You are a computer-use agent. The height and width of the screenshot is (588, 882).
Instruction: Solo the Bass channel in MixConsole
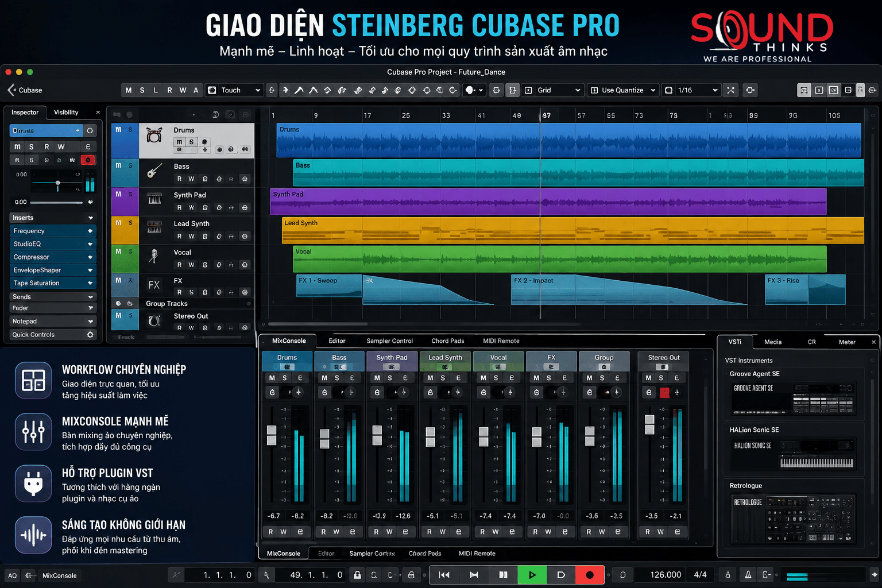(x=338, y=378)
